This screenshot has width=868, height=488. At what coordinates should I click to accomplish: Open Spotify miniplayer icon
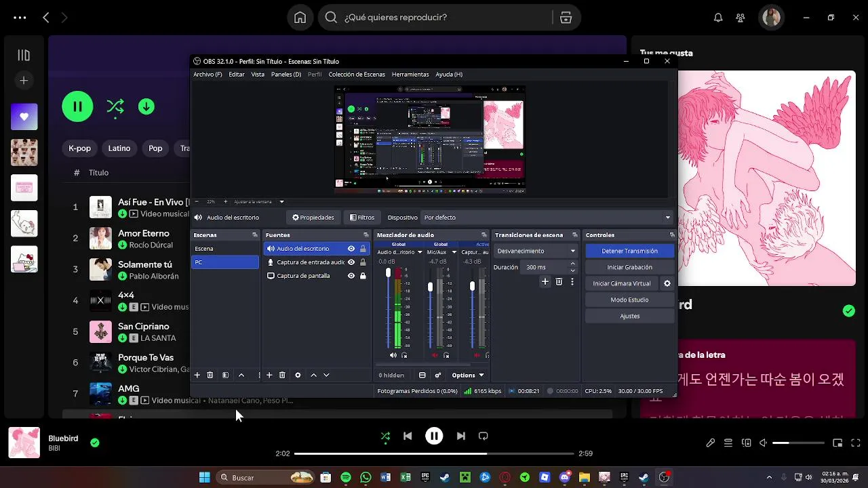click(837, 443)
